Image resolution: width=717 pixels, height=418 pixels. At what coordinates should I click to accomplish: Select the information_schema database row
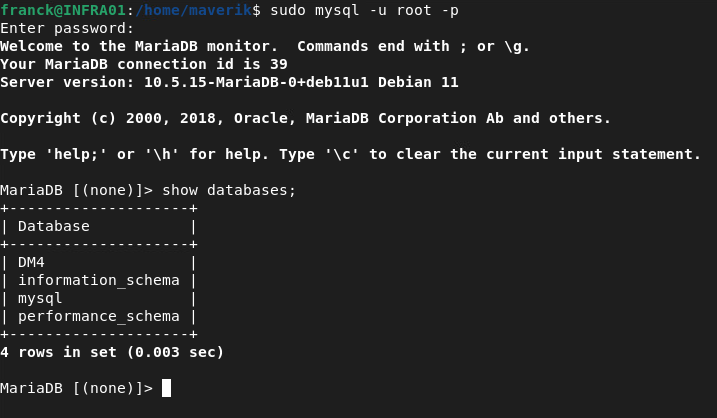[x=98, y=280]
